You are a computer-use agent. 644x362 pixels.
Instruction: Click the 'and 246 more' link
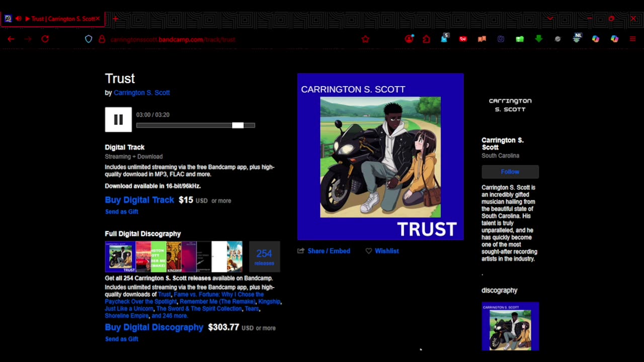169,316
